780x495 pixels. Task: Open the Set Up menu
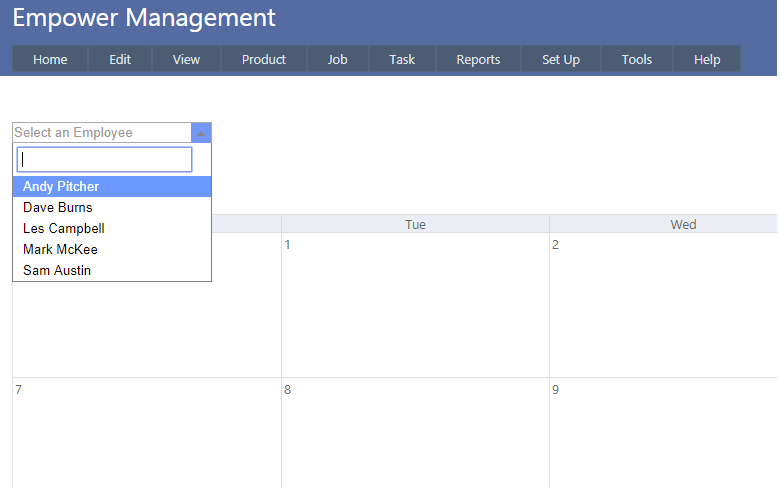561,60
